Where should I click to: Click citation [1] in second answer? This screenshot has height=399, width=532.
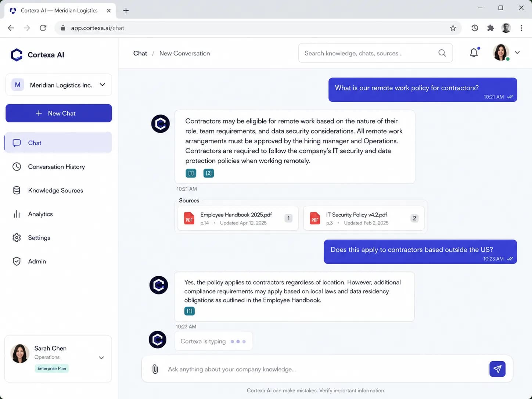(190, 311)
